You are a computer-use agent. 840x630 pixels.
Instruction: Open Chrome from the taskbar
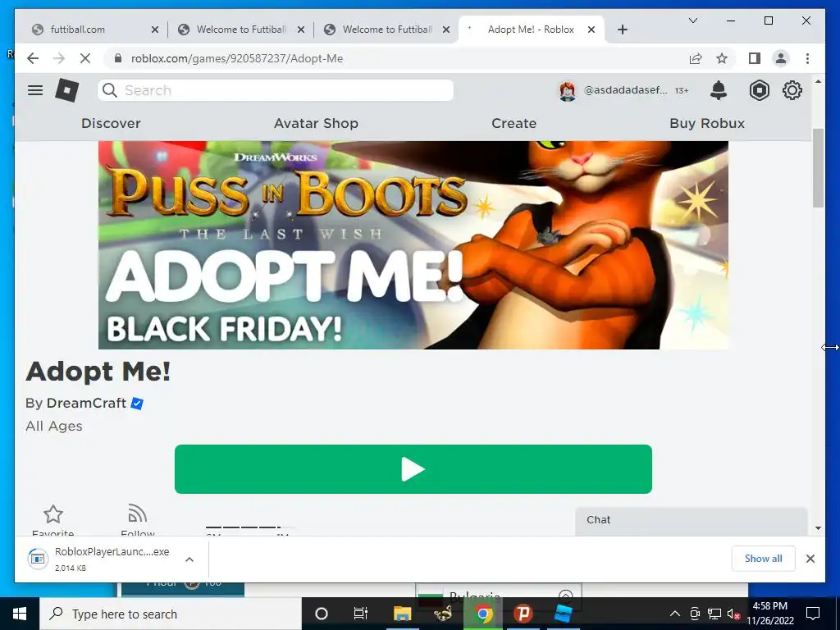(483, 614)
